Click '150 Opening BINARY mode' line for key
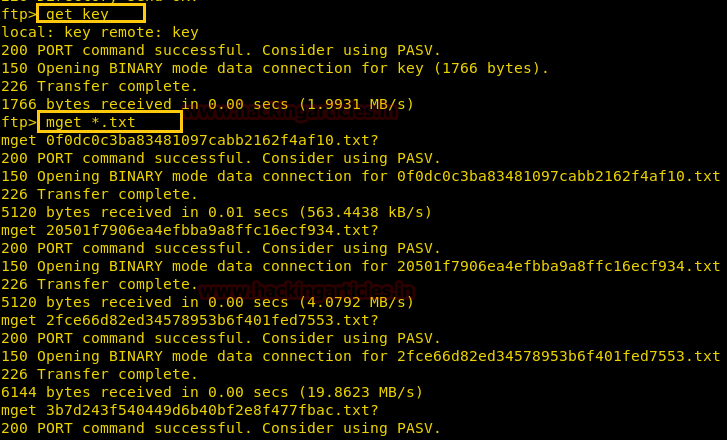The height and width of the screenshot is (440, 727). 275,68
